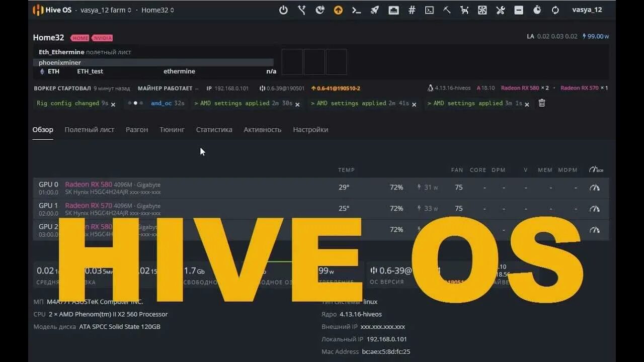Open the vasya_12 farm dropdown
The image size is (644, 362).
click(107, 10)
